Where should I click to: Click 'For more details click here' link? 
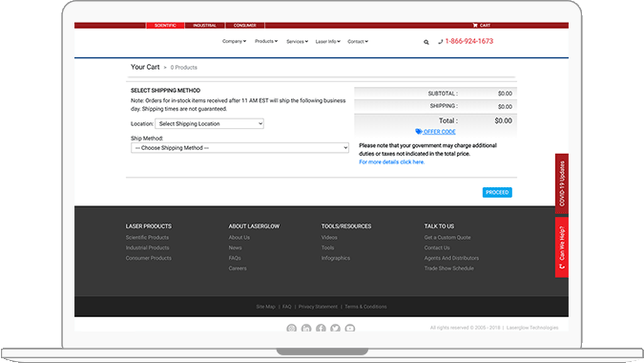pos(392,162)
